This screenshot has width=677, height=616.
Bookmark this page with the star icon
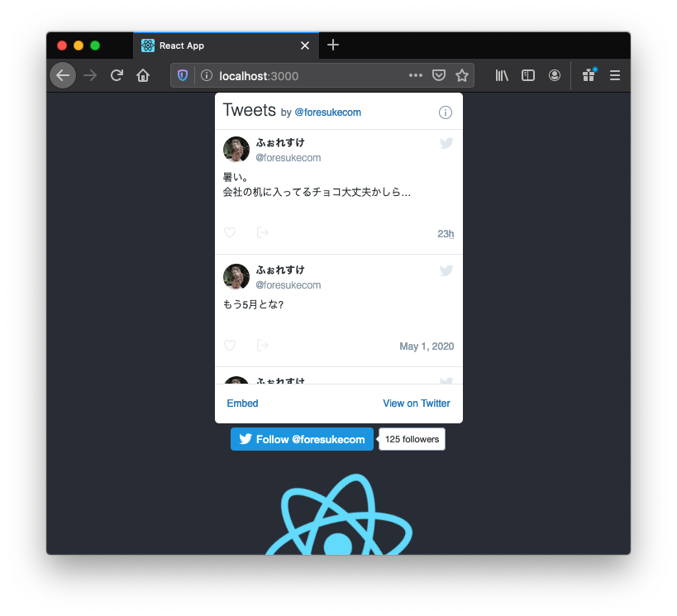tap(462, 75)
